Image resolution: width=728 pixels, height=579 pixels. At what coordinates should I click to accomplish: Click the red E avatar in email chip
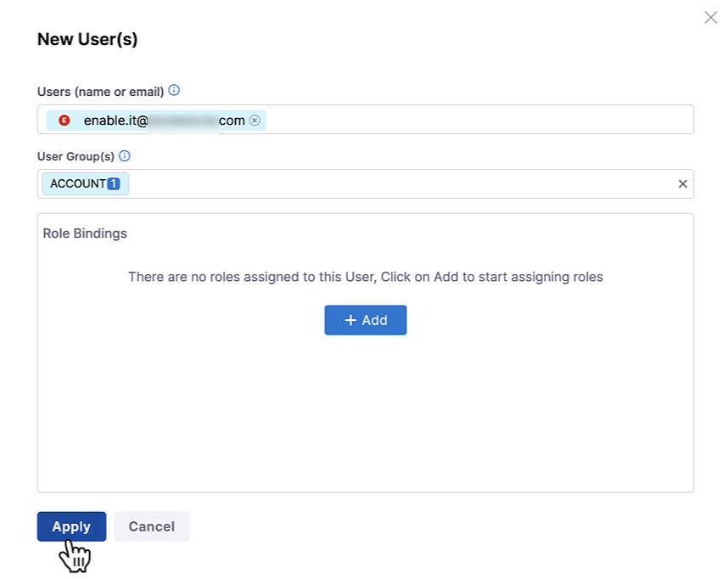click(64, 121)
